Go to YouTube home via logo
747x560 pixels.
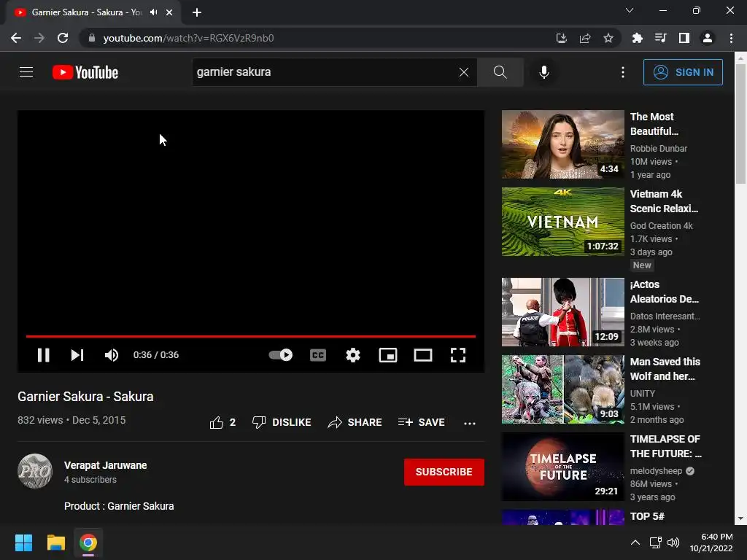click(85, 72)
